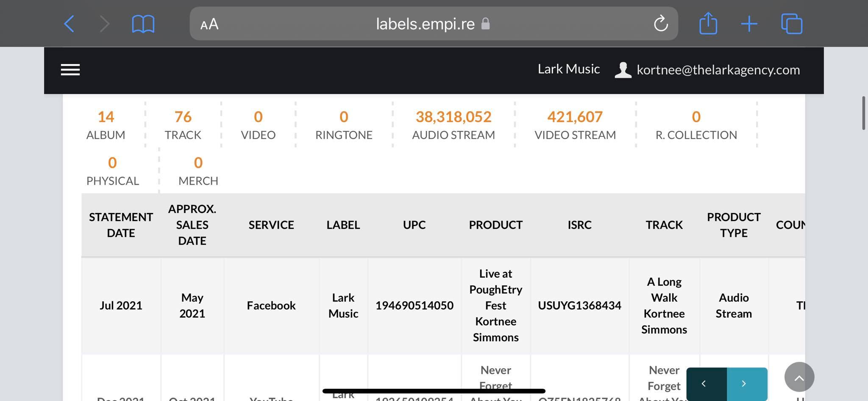The height and width of the screenshot is (401, 868).
Task: Show the open tabs overview
Action: click(792, 24)
